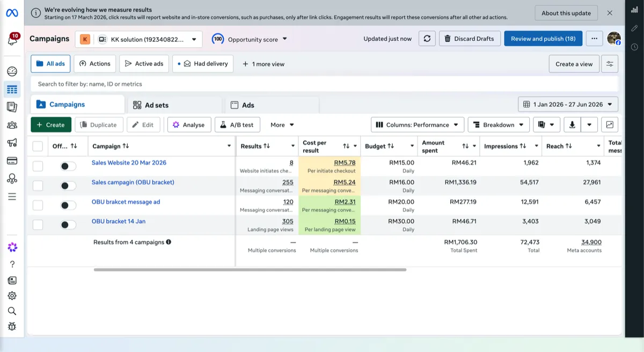Viewport: 644px width, 352px height.
Task: Toggle on Sales campagin (OBU bracket) campaign
Action: pos(68,186)
